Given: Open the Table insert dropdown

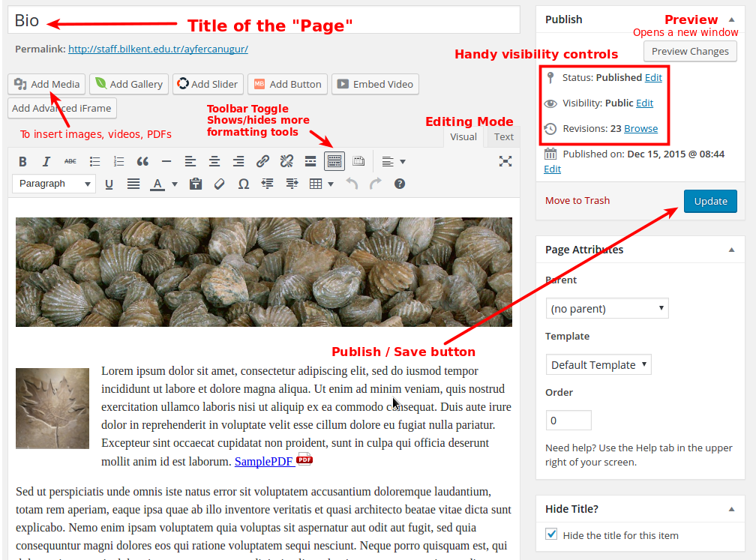Looking at the screenshot, I should click(321, 184).
